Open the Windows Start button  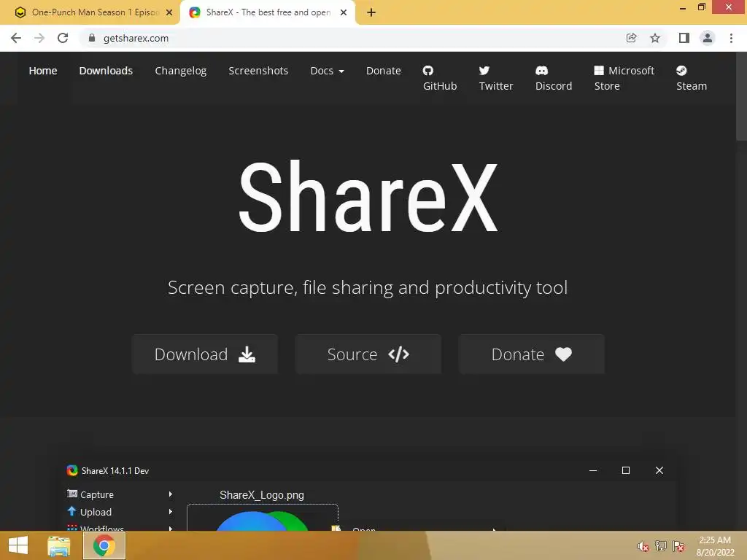pyautogui.click(x=18, y=545)
